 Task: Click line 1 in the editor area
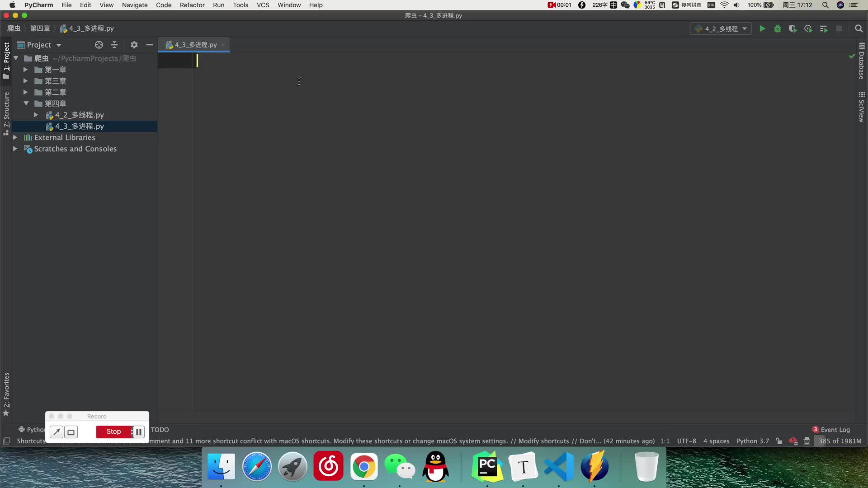pos(520,61)
